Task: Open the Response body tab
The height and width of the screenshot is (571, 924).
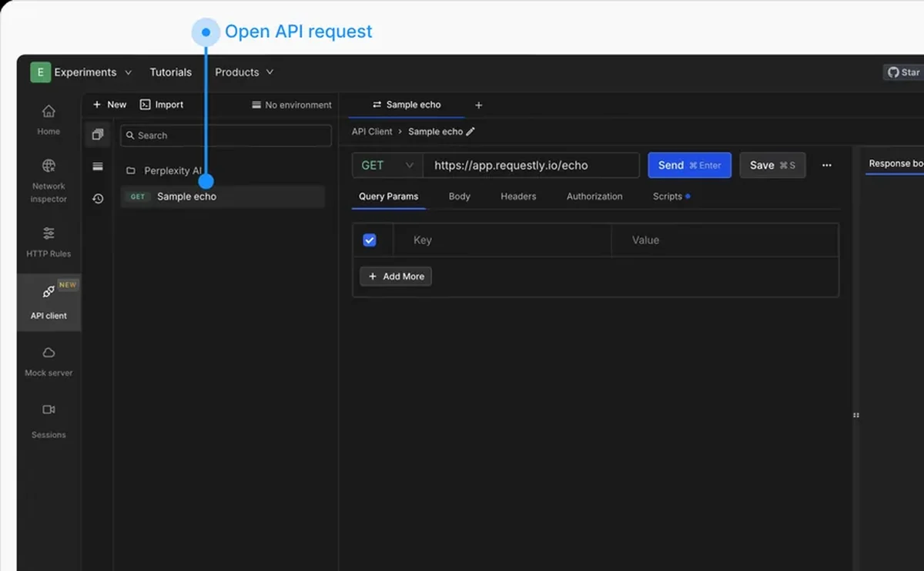Action: (x=896, y=163)
